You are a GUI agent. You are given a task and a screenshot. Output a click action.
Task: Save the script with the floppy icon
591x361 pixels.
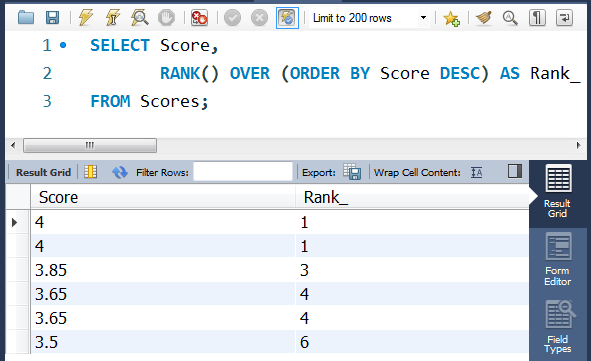pyautogui.click(x=52, y=18)
